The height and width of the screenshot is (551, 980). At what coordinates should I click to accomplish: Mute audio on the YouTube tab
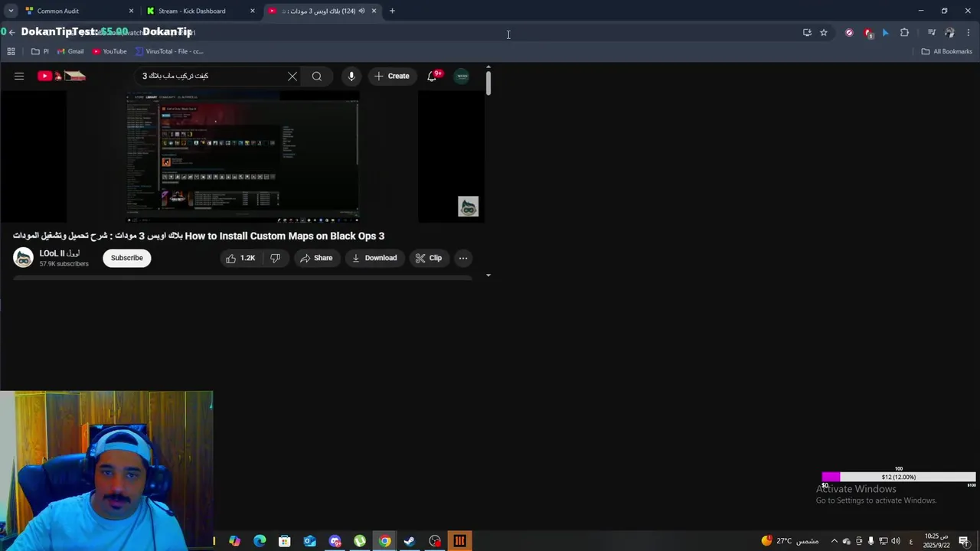[x=361, y=11]
